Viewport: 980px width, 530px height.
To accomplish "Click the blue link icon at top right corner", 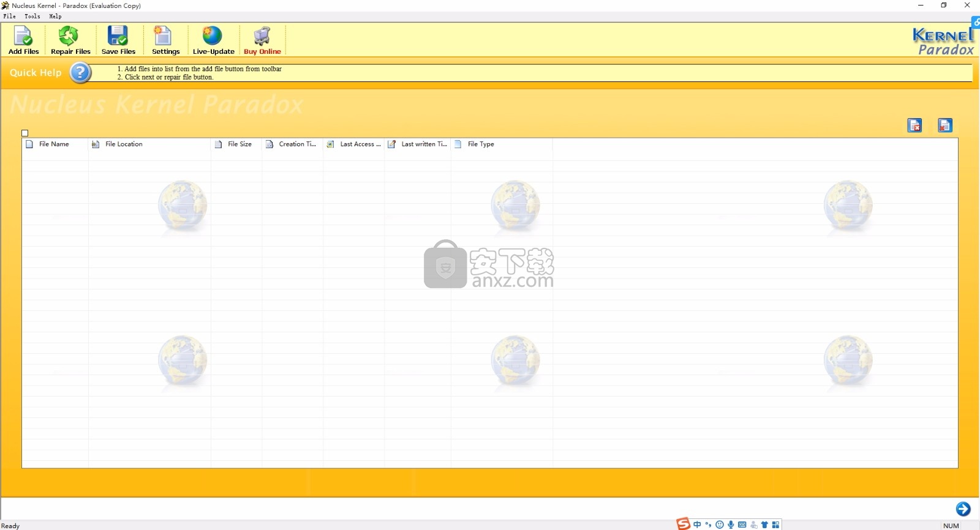I will coord(976,22).
